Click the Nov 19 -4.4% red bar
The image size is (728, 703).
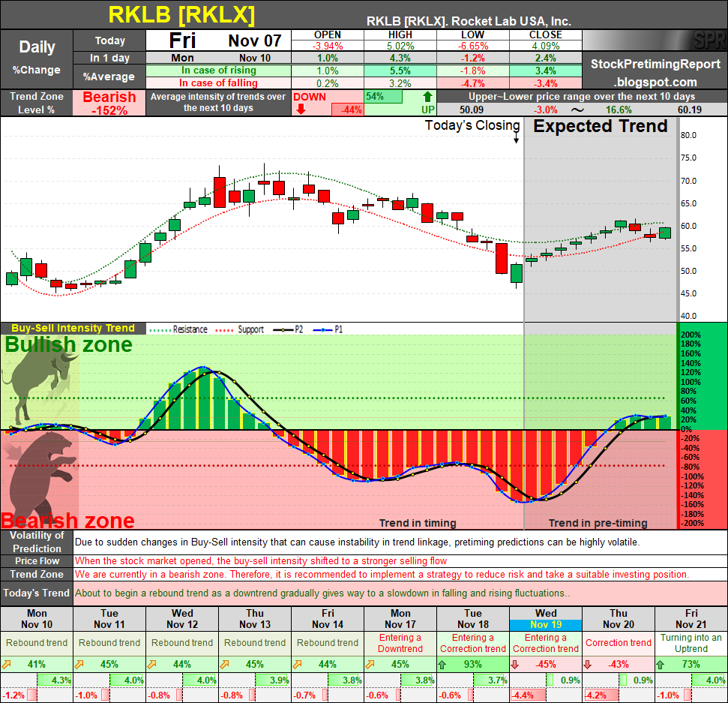(528, 695)
